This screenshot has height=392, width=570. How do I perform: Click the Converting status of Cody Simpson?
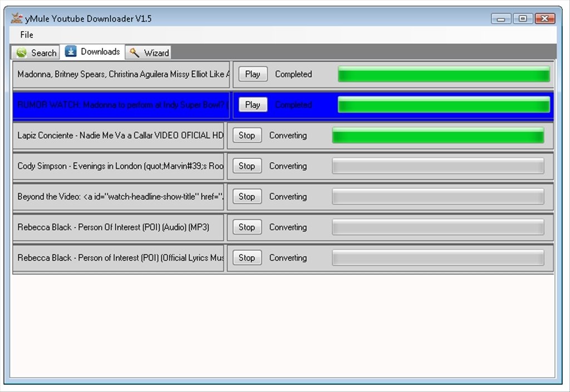[288, 166]
